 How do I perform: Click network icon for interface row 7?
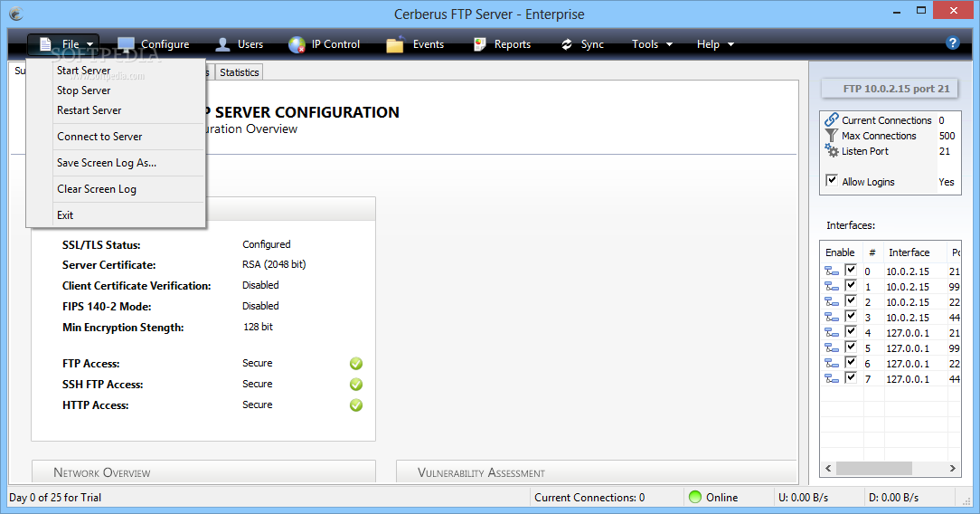point(832,378)
